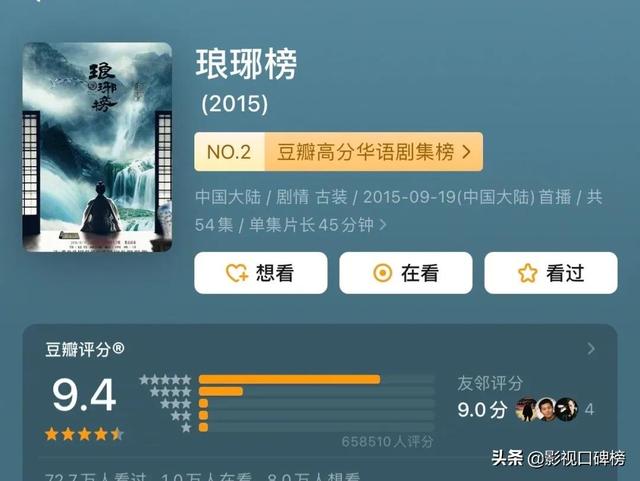The image size is (640, 481).
Task: Mark the show as 看过
Action: pos(551,273)
